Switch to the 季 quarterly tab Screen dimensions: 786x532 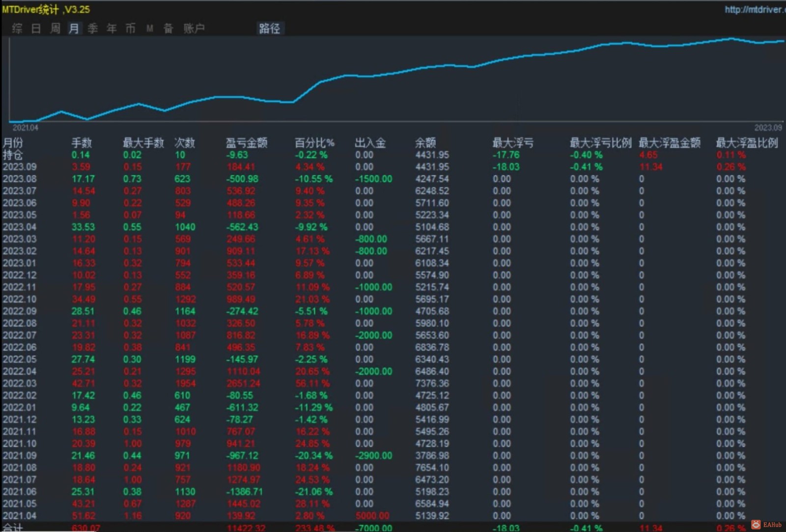pos(92,28)
